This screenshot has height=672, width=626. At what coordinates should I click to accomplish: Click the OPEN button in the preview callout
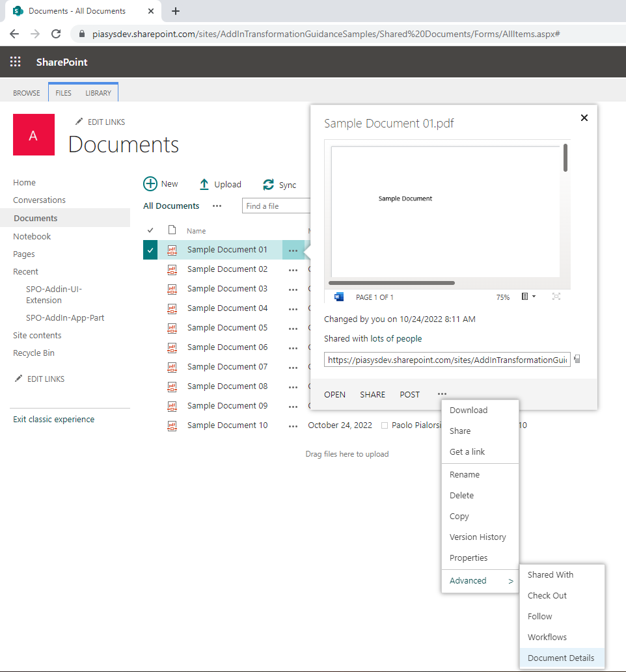(x=334, y=394)
